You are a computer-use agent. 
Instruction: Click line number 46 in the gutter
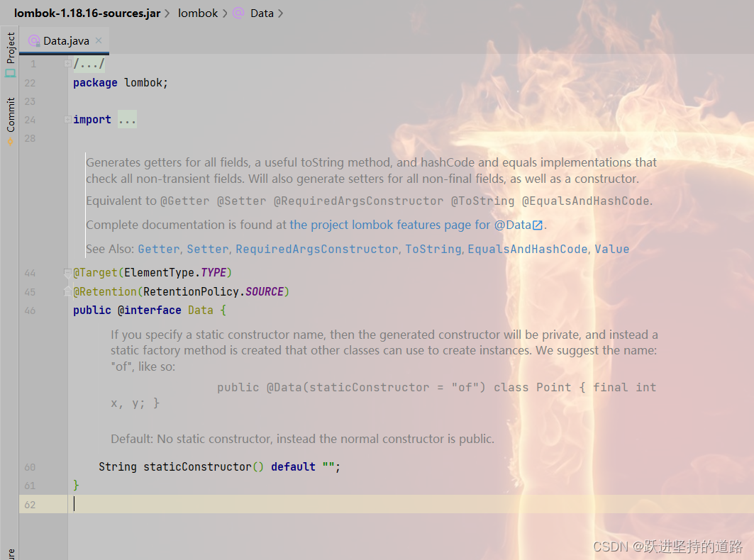pos(30,310)
